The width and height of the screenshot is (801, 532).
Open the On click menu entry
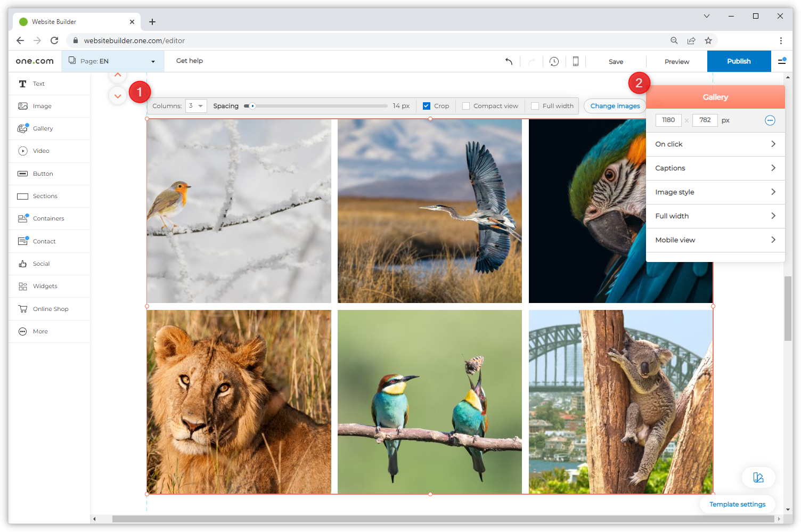[x=715, y=144]
